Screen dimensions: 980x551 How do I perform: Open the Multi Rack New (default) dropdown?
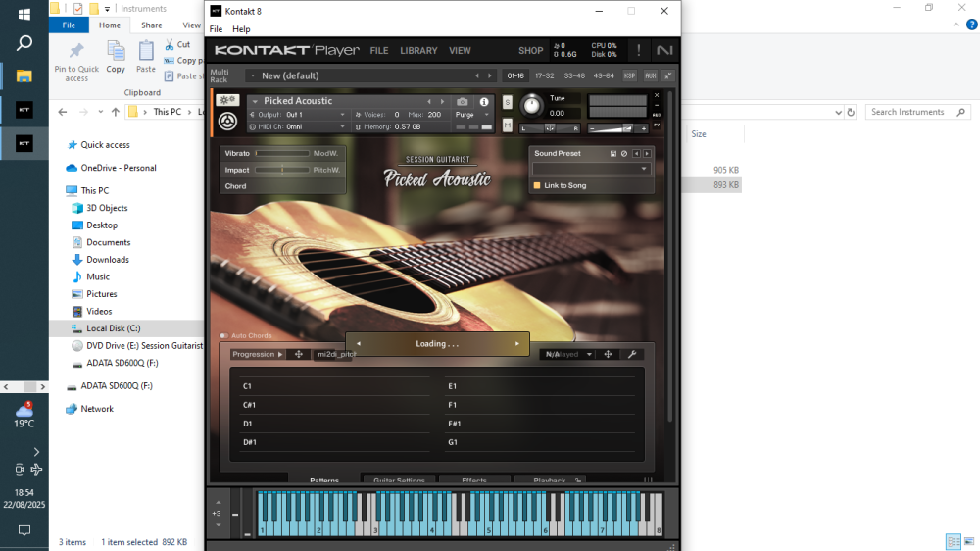tap(253, 75)
